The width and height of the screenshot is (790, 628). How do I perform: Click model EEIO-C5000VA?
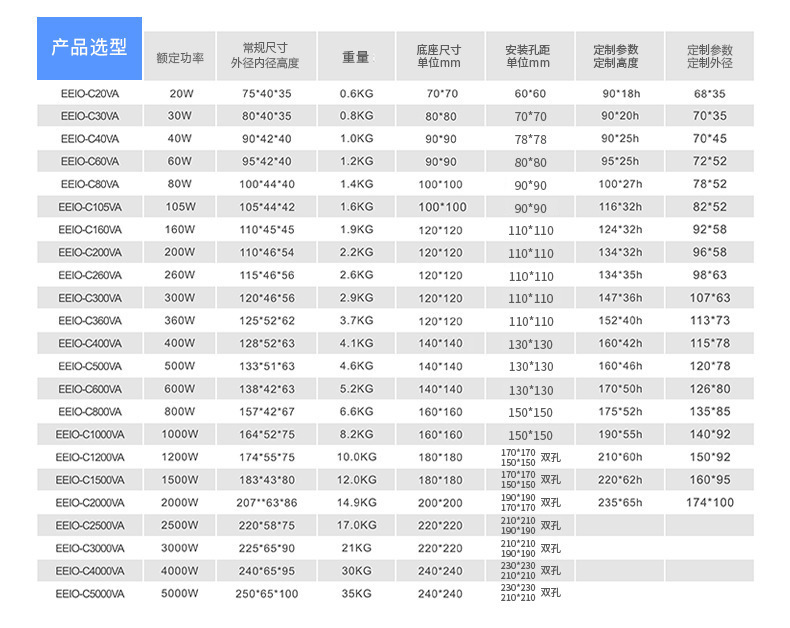point(90,594)
